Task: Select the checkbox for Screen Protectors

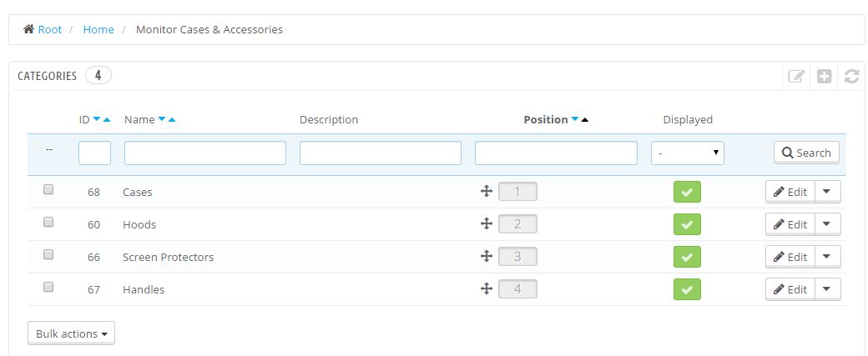Action: pyautogui.click(x=48, y=254)
